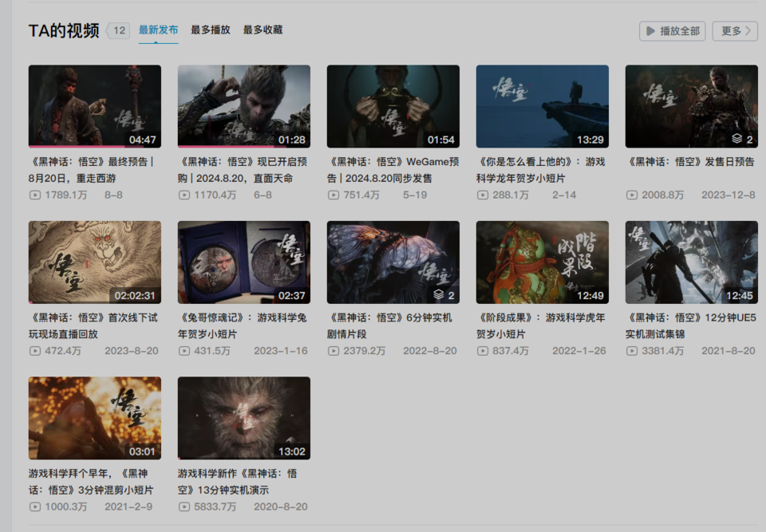766x532 pixels.
Task: Click play count icon beside 751.4万
Action: click(x=334, y=195)
